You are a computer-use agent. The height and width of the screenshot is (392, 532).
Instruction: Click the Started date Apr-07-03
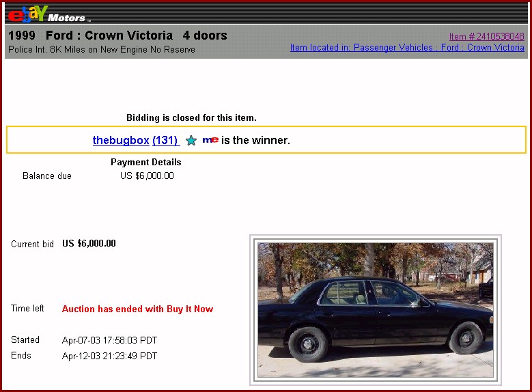(x=109, y=340)
